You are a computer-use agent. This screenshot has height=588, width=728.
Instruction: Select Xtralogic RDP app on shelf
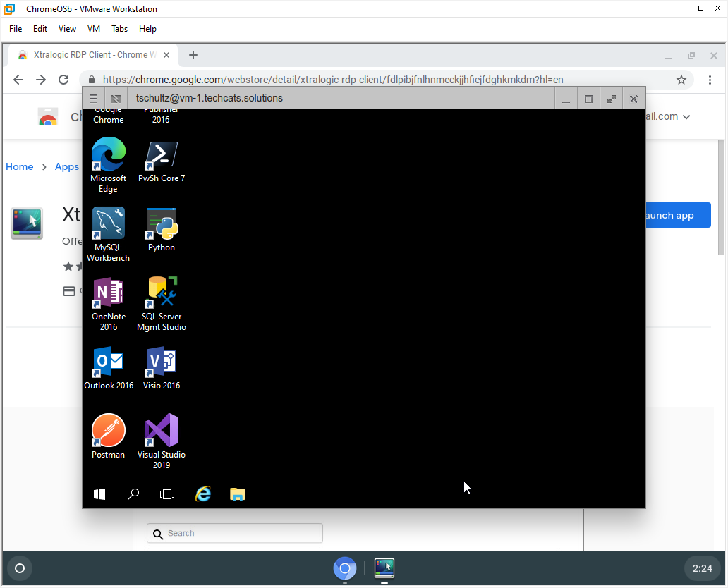click(x=384, y=568)
